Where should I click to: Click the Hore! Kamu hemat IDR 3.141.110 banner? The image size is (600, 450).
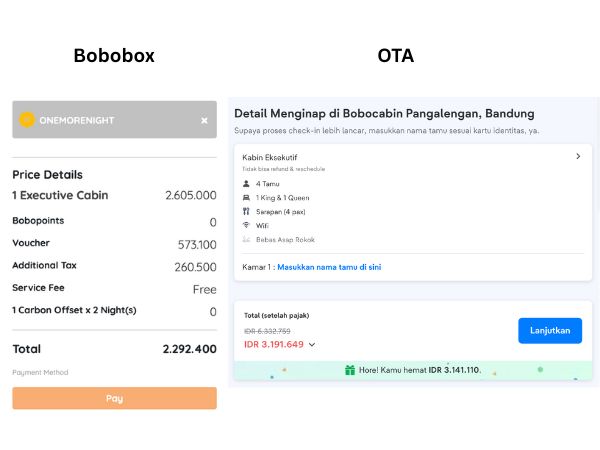(413, 370)
